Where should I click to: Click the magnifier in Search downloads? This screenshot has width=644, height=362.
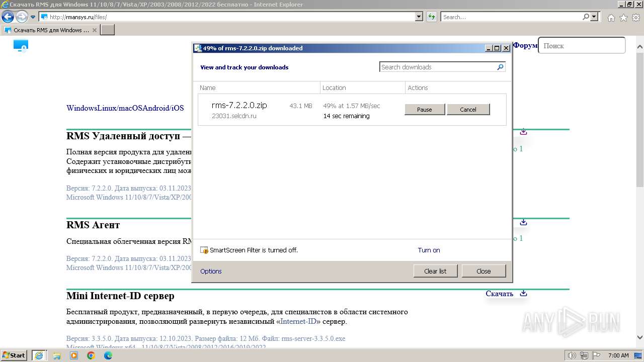click(x=500, y=67)
